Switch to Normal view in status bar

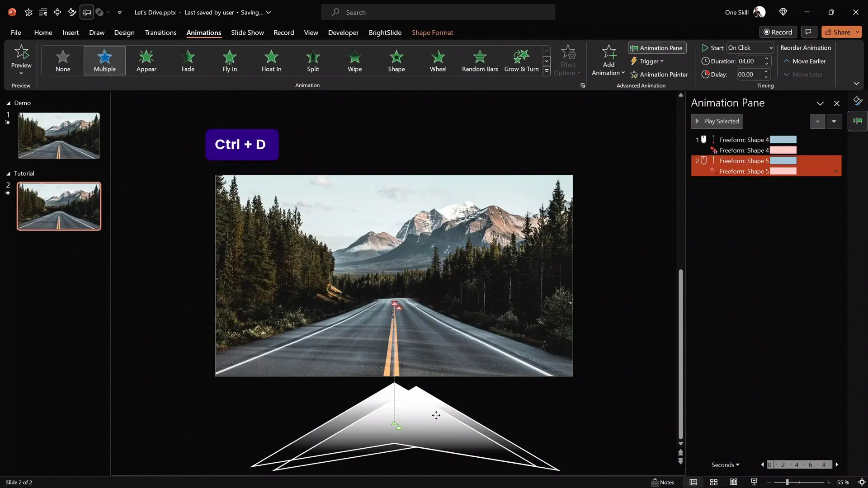pos(693,482)
